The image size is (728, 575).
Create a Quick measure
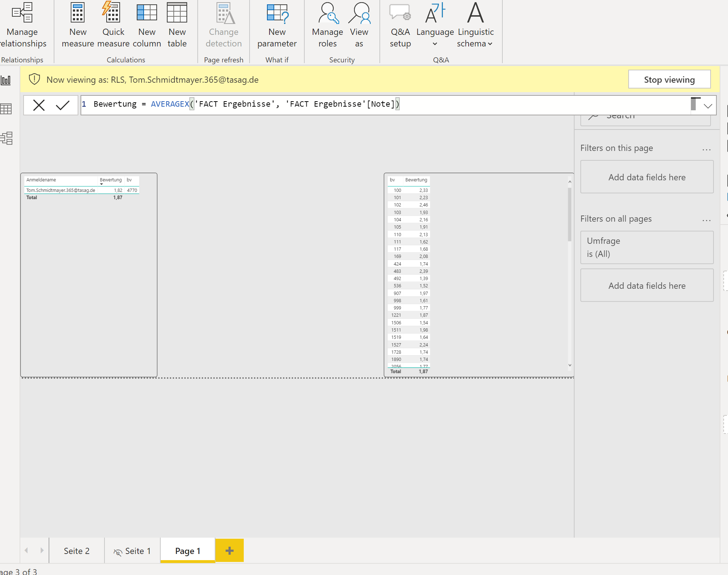click(114, 25)
